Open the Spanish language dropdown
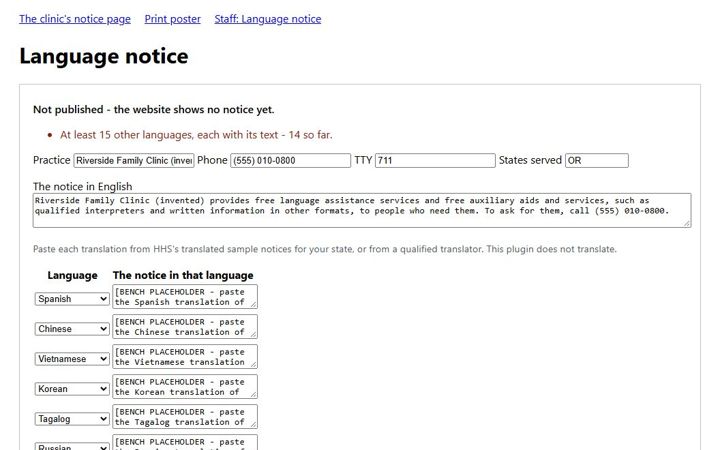Image resolution: width=720 pixels, height=450 pixels. click(72, 299)
